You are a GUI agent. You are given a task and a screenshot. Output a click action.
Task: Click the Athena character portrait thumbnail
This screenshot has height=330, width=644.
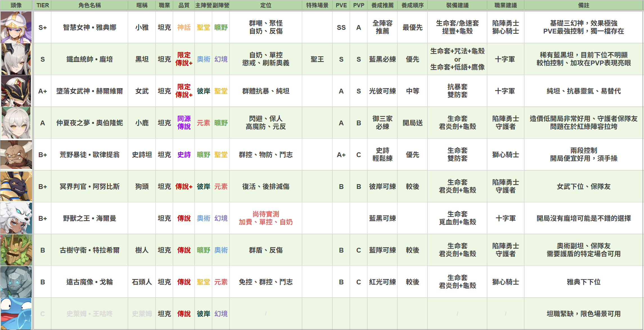[16, 27]
